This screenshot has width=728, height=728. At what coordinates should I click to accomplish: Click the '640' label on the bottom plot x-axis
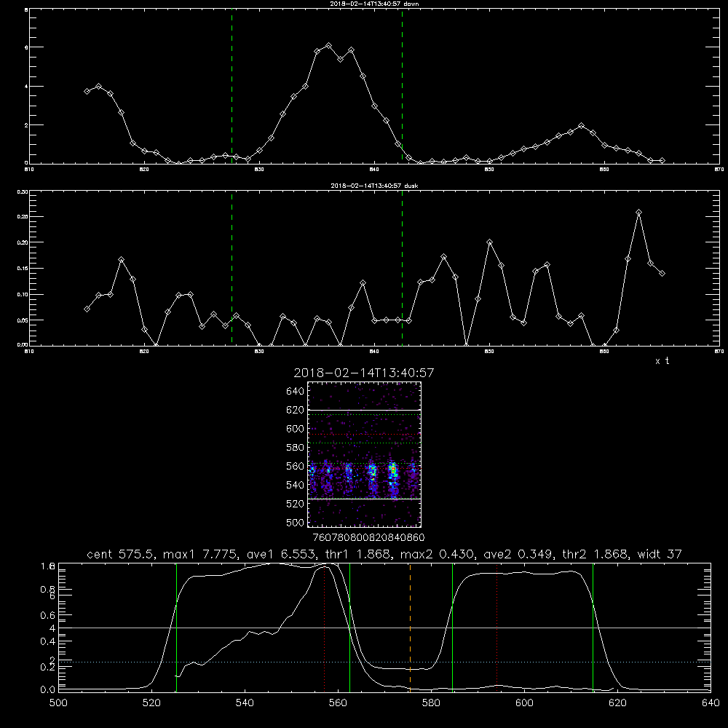(711, 703)
